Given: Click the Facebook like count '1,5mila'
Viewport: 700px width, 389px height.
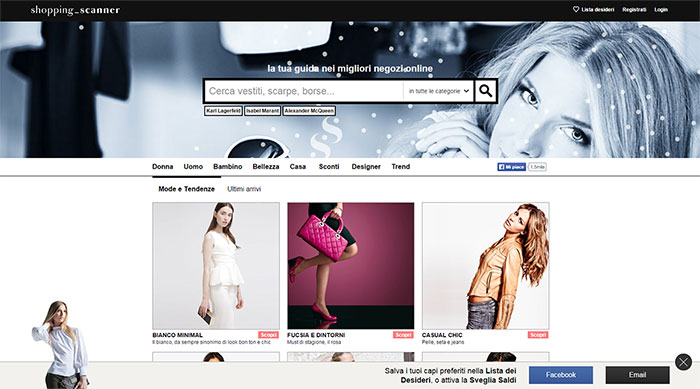Looking at the screenshot, I should (537, 167).
